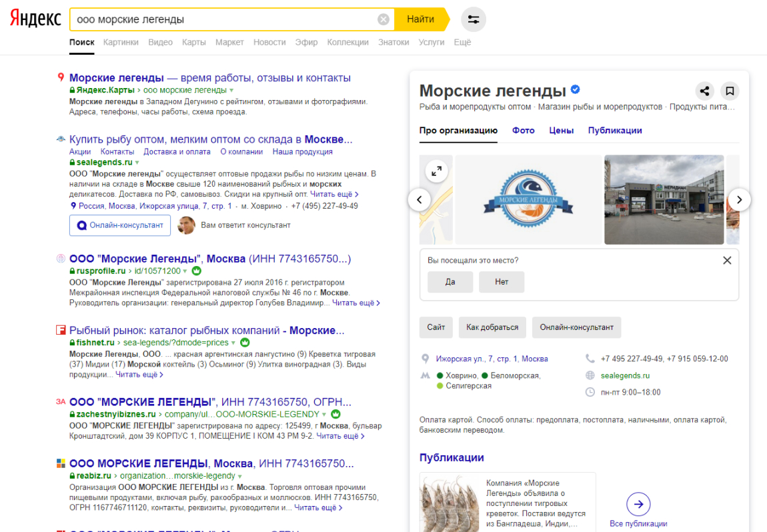Click green crown badge next to rusprofile.ru
Screen dimensions: 767x532
pyautogui.click(x=197, y=271)
